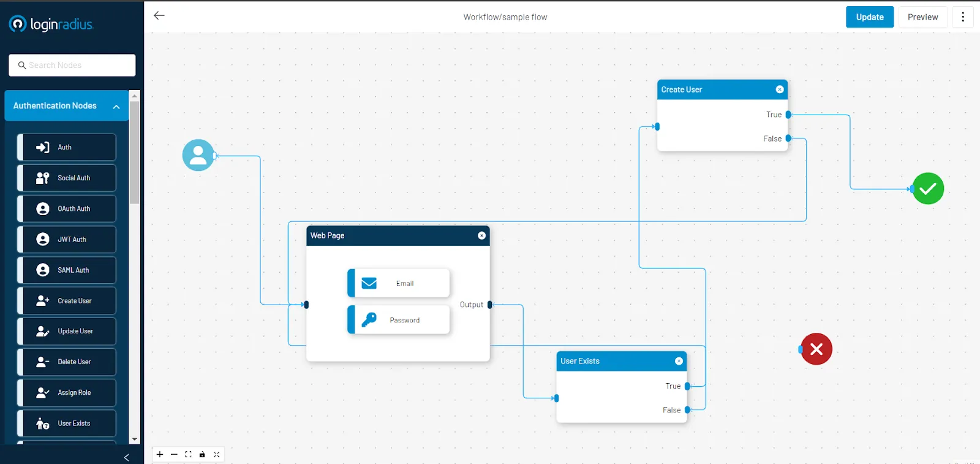Go back using the arrow icon

click(159, 16)
